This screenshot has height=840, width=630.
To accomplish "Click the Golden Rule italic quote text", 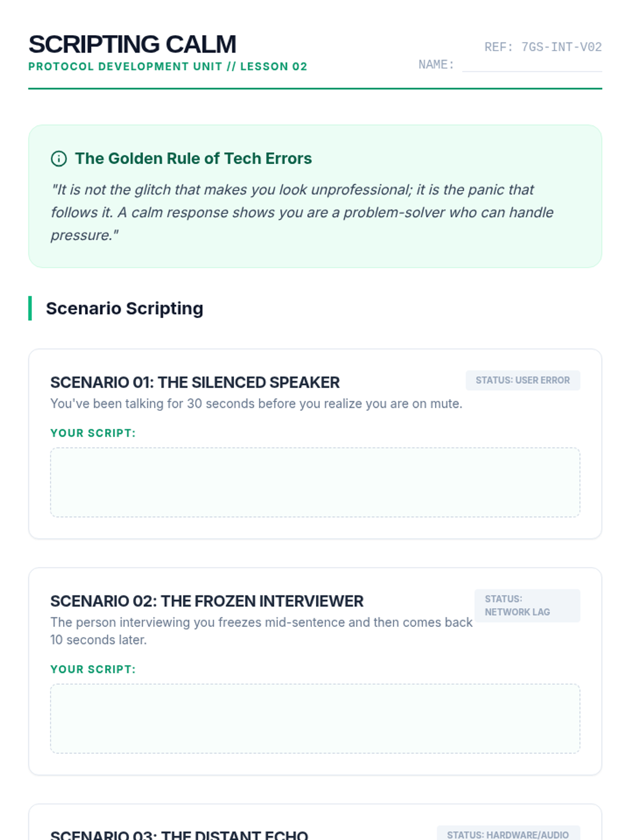I will coord(302,212).
